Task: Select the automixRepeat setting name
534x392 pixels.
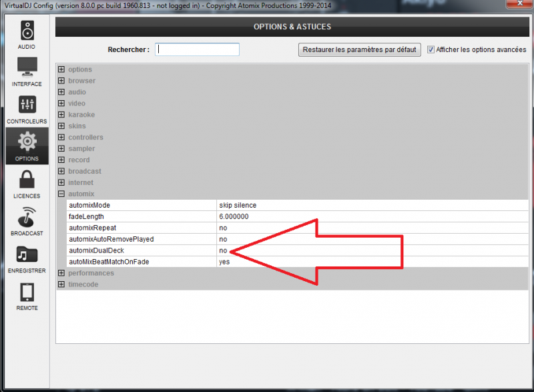Action: (x=93, y=228)
